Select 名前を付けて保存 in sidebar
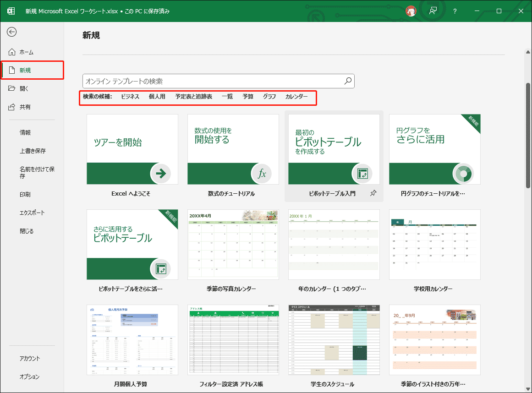This screenshot has width=532, height=393. tap(37, 172)
